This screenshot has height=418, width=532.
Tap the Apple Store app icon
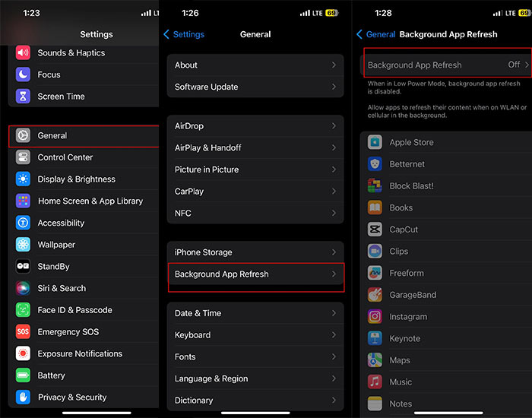pos(375,142)
